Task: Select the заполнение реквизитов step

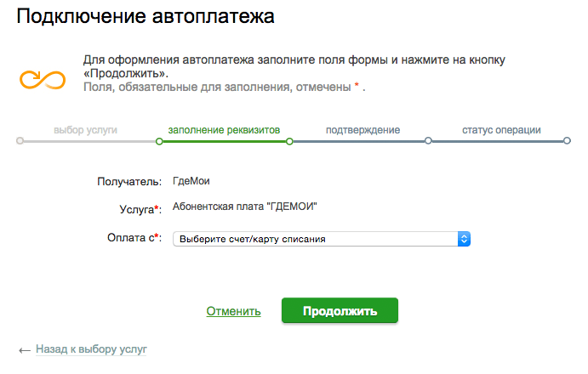Action: pyautogui.click(x=224, y=130)
